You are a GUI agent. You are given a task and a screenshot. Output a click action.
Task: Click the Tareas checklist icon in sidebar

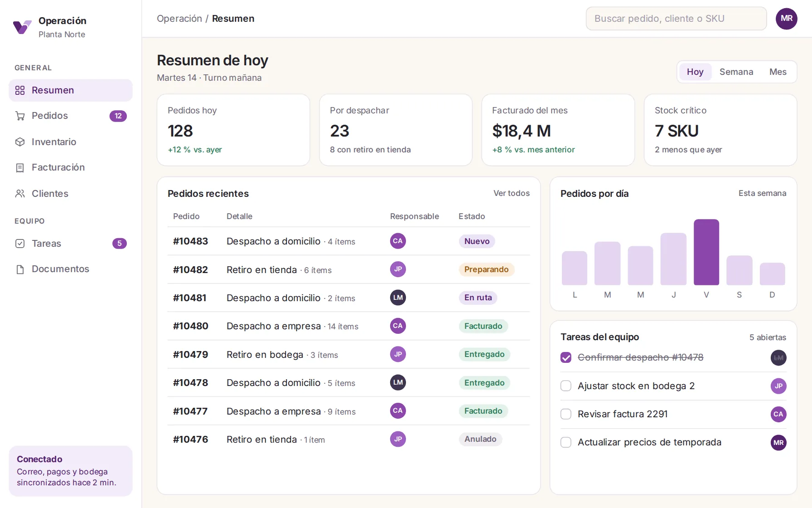[x=20, y=244]
